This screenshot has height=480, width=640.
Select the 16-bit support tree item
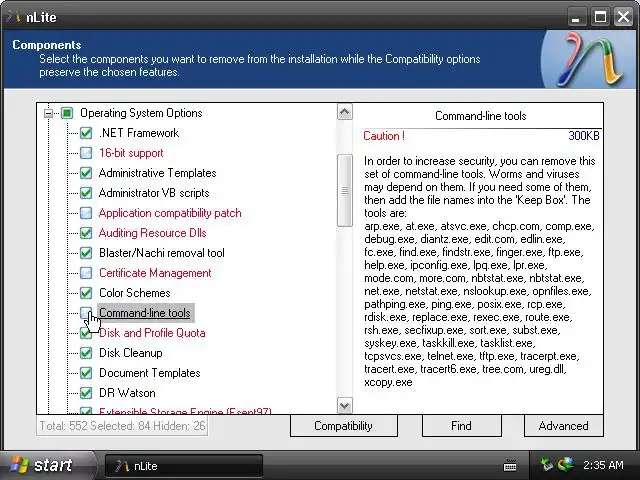click(131, 153)
